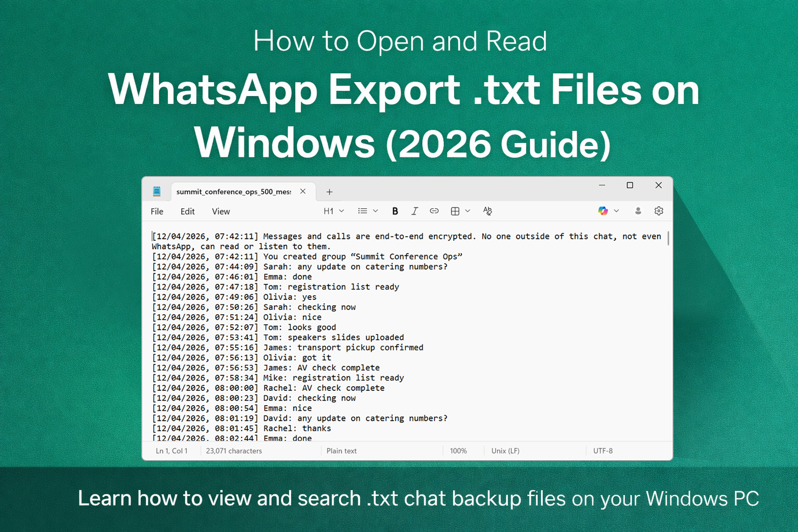Image resolution: width=798 pixels, height=532 pixels.
Task: Open the File menu
Action: point(156,211)
